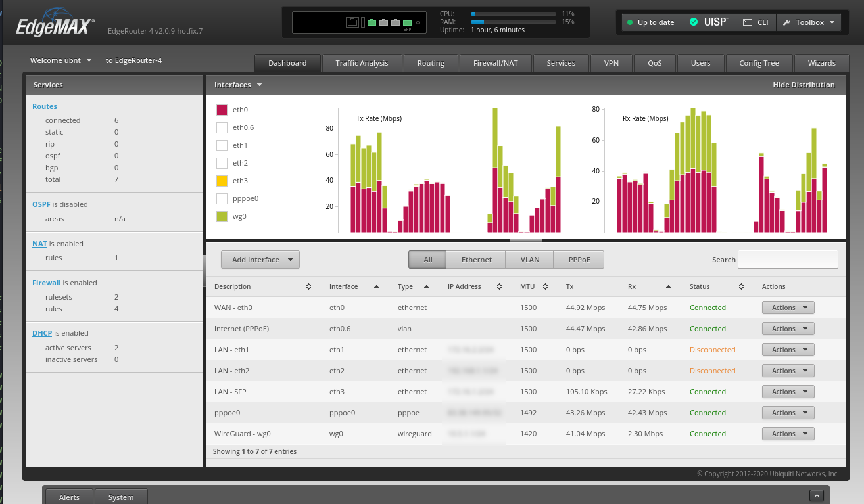Switch to the Firewall/NAT tab
The image size is (864, 504).
click(x=495, y=63)
